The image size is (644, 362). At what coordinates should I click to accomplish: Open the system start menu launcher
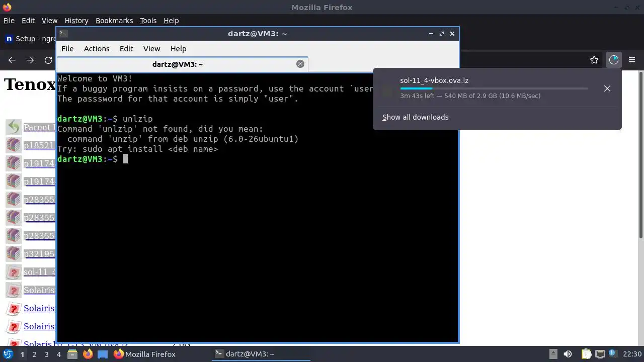click(8, 354)
